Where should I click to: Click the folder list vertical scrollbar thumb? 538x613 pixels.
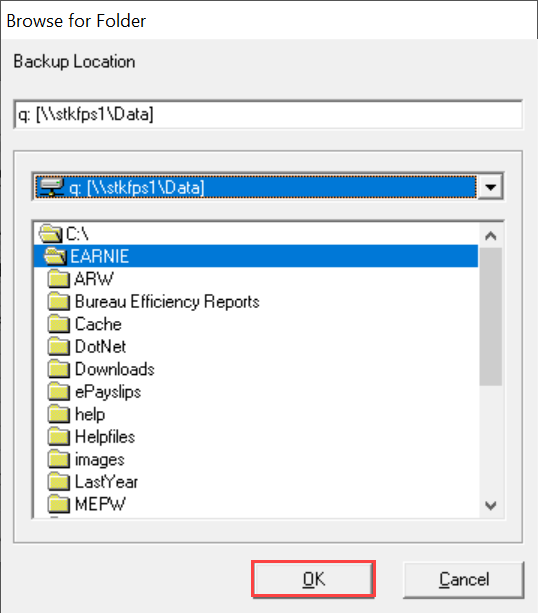491,317
